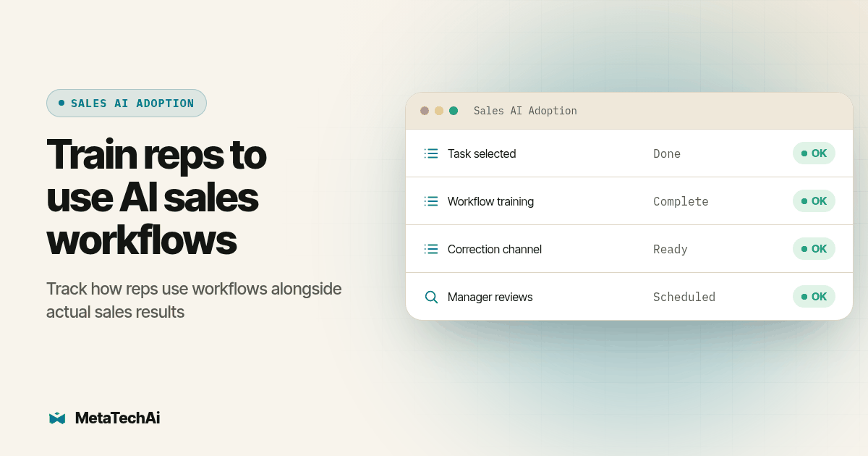Click the SALES AI ADOPTION pill badge
Screen dimensions: 868x456
127,103
